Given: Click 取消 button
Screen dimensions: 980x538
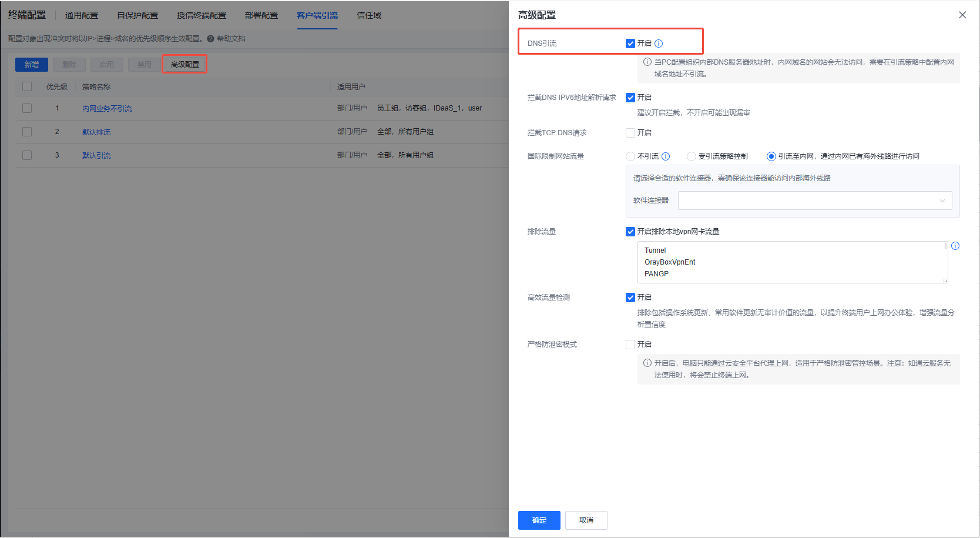Looking at the screenshot, I should coord(586,520).
